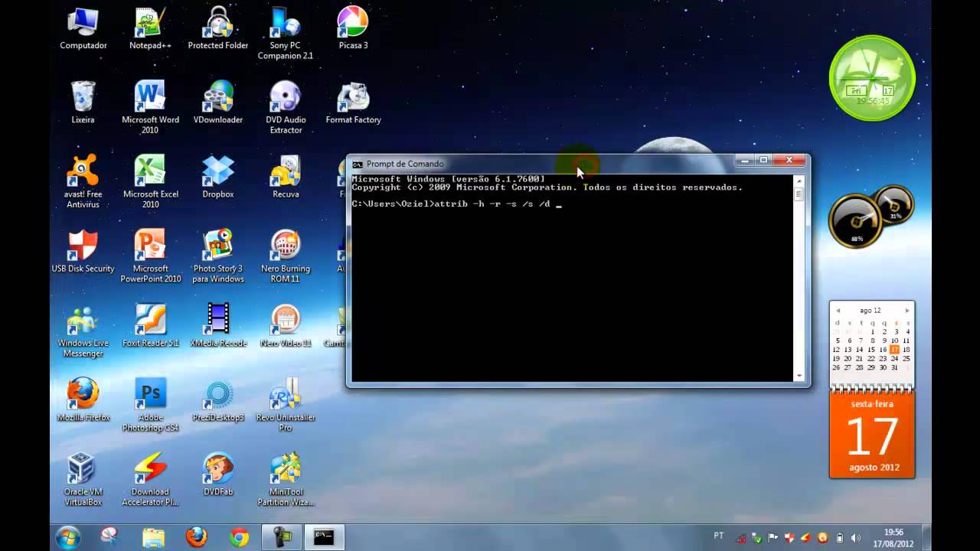
Task: Open Mozilla Firefox desktop shortcut
Action: pos(83,400)
